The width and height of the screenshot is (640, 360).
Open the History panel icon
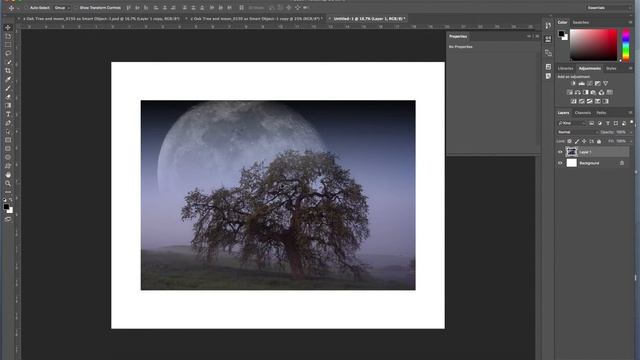(x=548, y=25)
